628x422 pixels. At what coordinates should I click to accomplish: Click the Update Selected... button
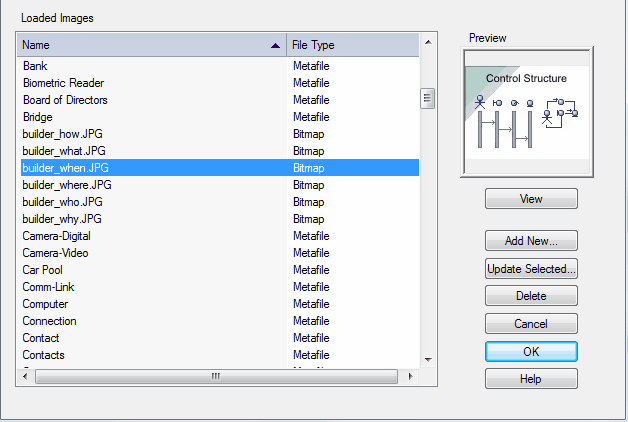pyautogui.click(x=531, y=269)
